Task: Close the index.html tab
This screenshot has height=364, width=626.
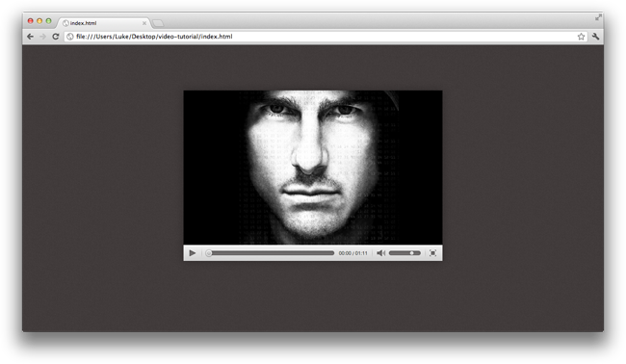Action: pos(144,23)
